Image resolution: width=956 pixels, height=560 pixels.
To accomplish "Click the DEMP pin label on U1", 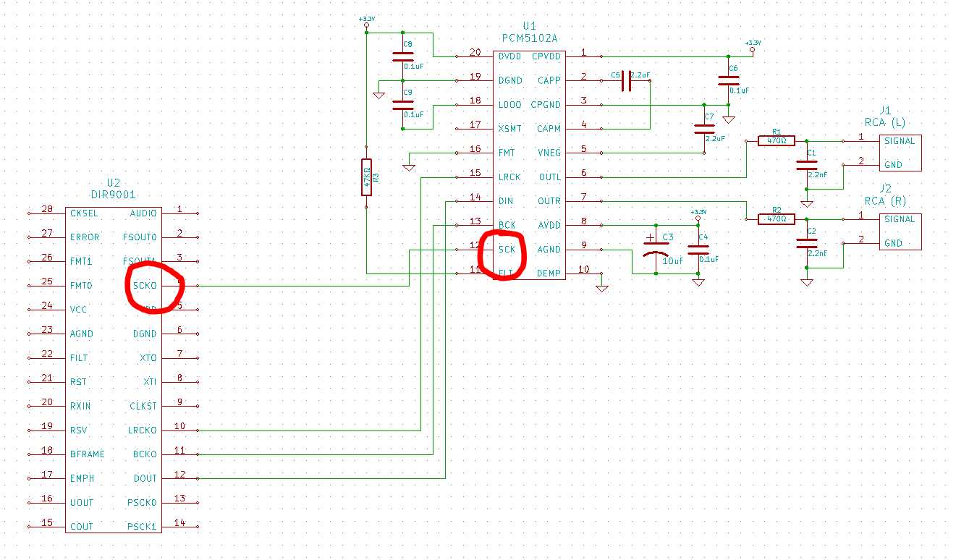I will click(549, 273).
